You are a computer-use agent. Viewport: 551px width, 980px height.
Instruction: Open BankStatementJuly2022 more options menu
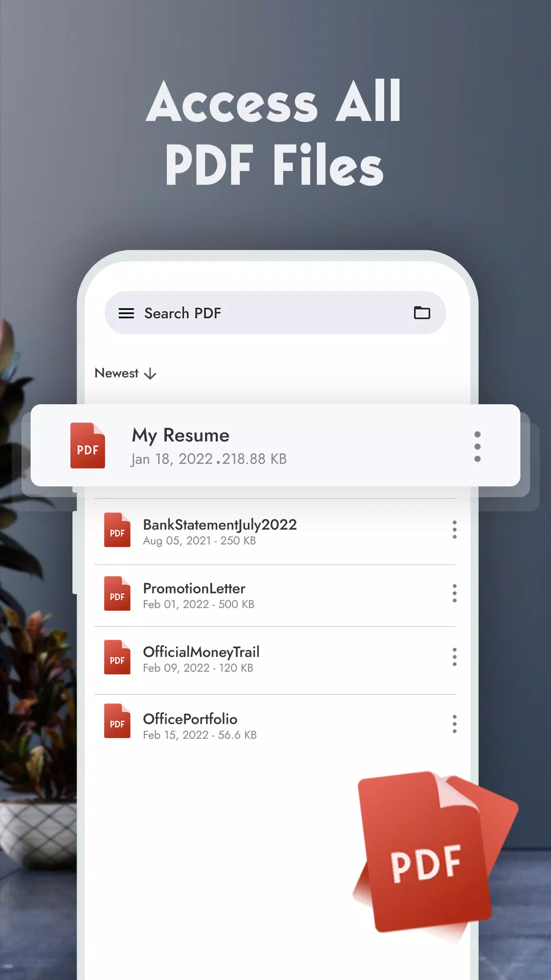click(x=455, y=530)
